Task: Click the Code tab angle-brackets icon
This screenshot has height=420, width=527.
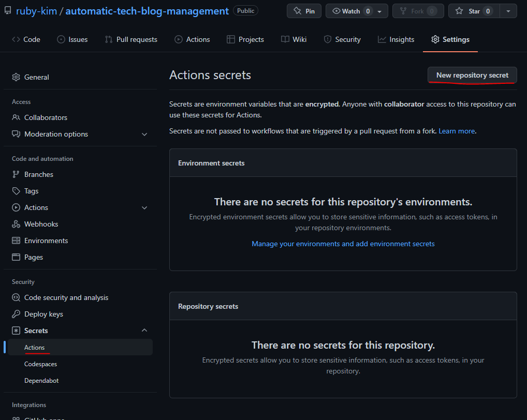Action: pos(16,39)
